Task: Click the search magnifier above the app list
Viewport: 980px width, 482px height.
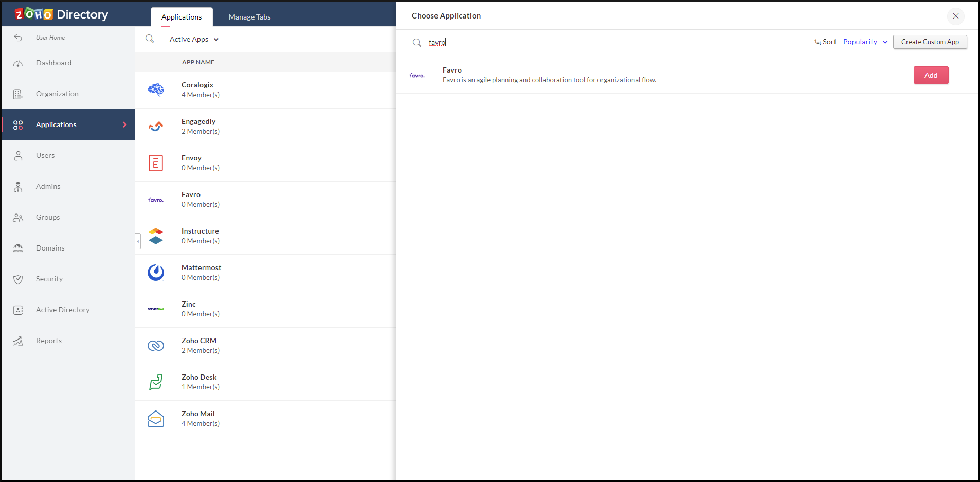Action: (x=149, y=39)
